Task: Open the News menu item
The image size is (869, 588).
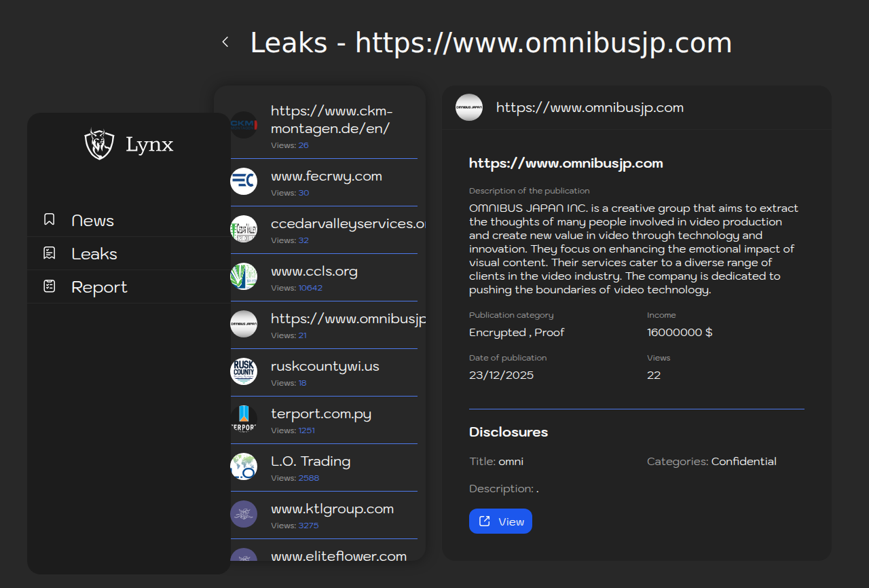Action: [x=92, y=221]
